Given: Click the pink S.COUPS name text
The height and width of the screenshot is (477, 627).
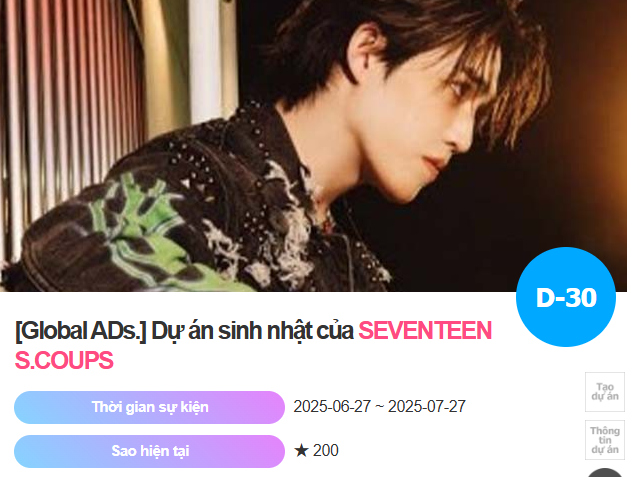Looking at the screenshot, I should point(64,360).
